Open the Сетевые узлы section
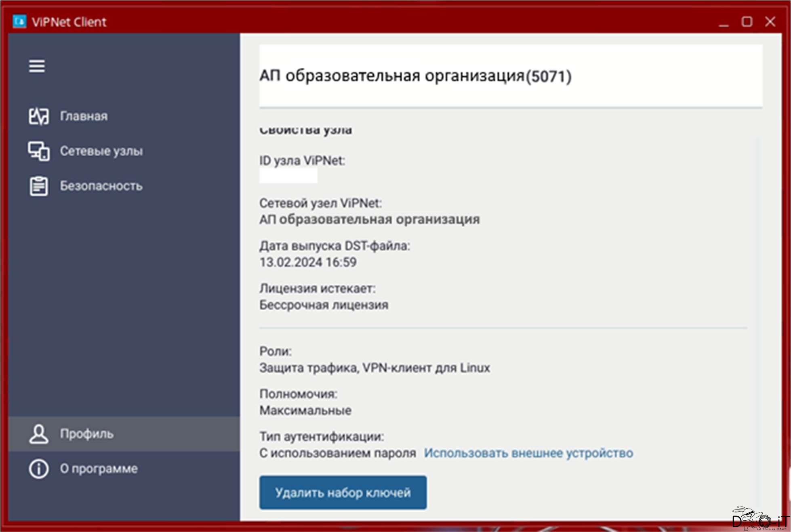Viewport: 791px width, 532px height. click(101, 151)
